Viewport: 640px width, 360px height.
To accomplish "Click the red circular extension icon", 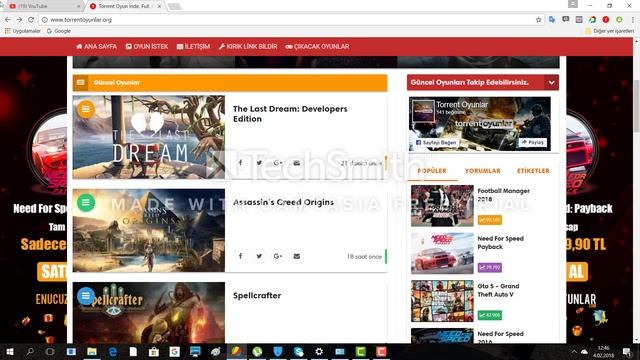I will [x=606, y=20].
